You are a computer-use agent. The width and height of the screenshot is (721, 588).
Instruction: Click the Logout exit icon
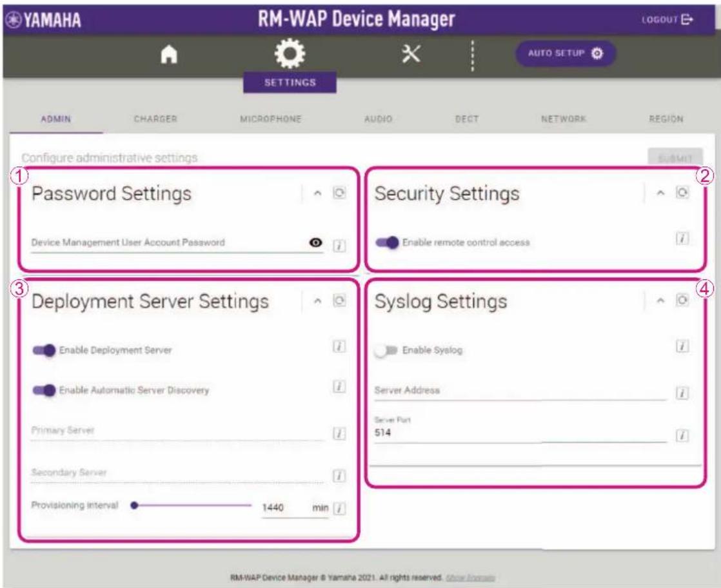(687, 19)
